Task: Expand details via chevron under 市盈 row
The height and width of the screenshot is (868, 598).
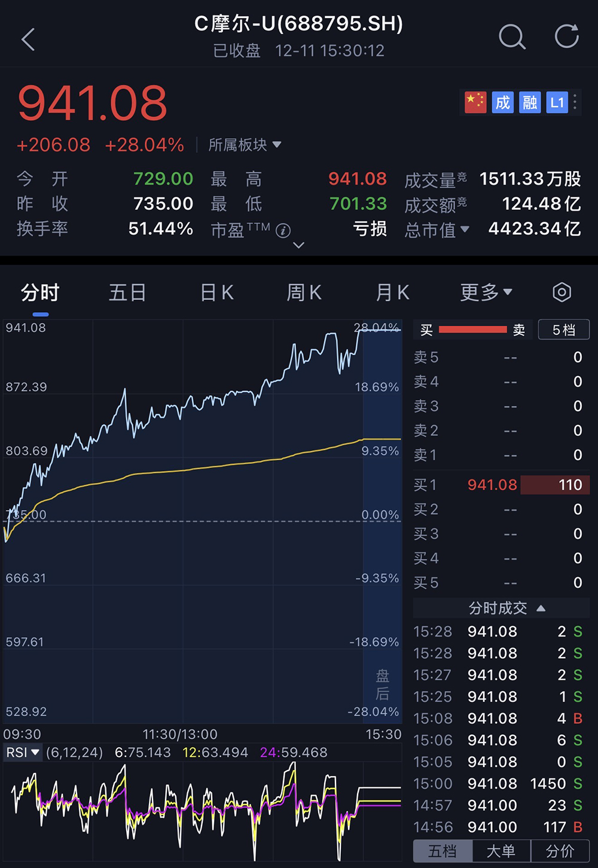Action: [x=298, y=246]
